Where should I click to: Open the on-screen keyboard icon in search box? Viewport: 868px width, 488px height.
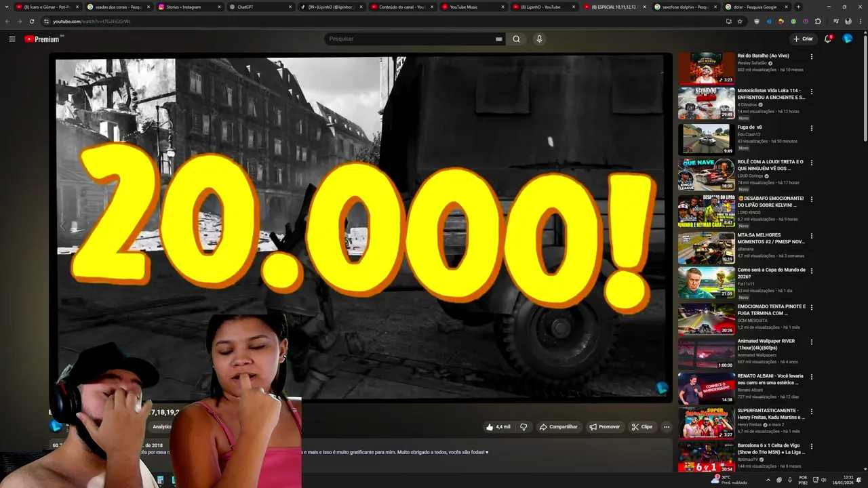(499, 39)
